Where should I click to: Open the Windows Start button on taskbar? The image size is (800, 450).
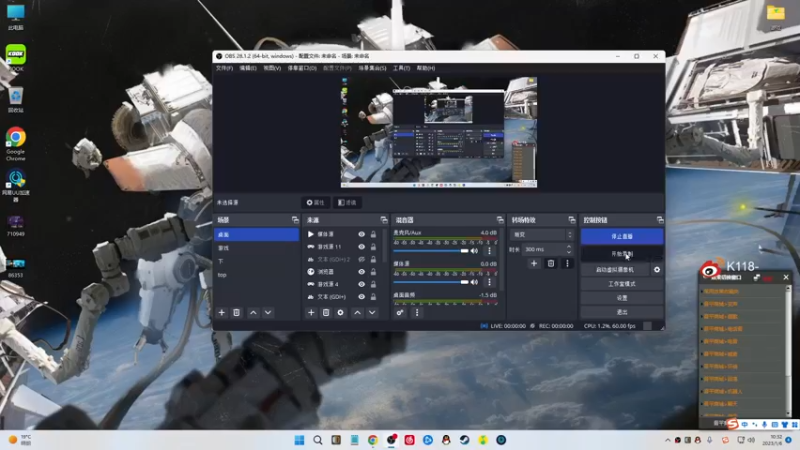299,440
